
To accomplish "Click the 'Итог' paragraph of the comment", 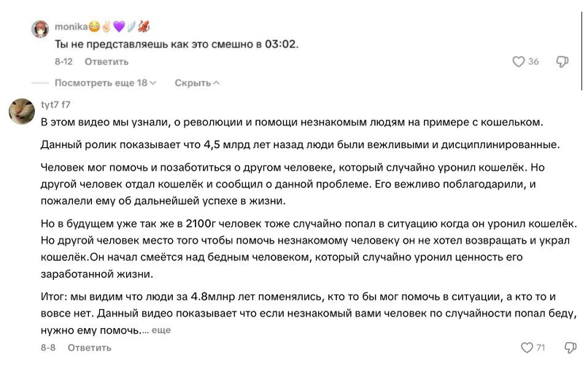I will coord(309,314).
